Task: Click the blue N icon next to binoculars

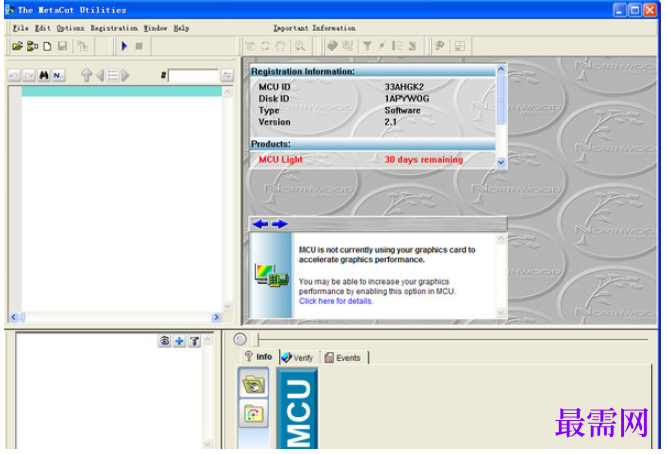Action: click(58, 76)
